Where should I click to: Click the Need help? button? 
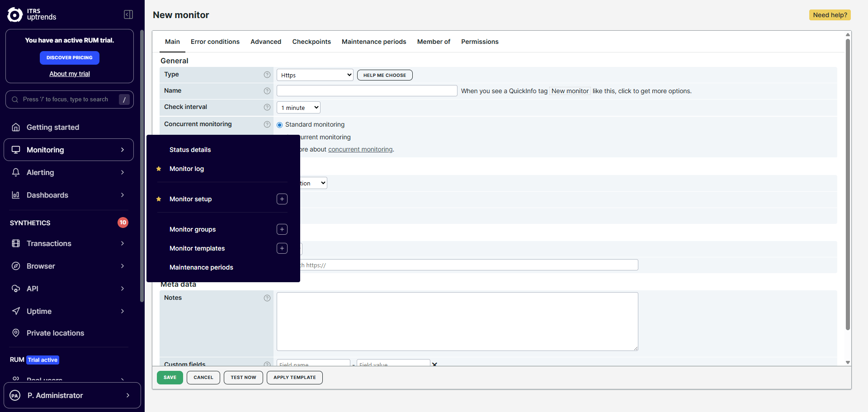[830, 15]
